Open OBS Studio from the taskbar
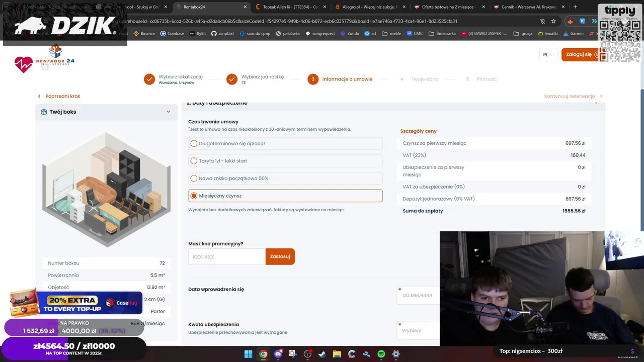The width and height of the screenshot is (644, 362). tap(307, 354)
